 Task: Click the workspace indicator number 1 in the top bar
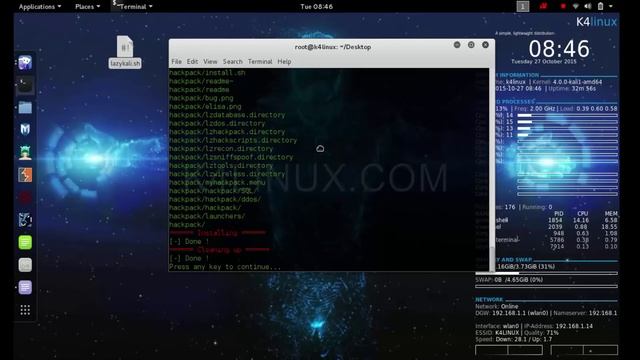coord(522,6)
